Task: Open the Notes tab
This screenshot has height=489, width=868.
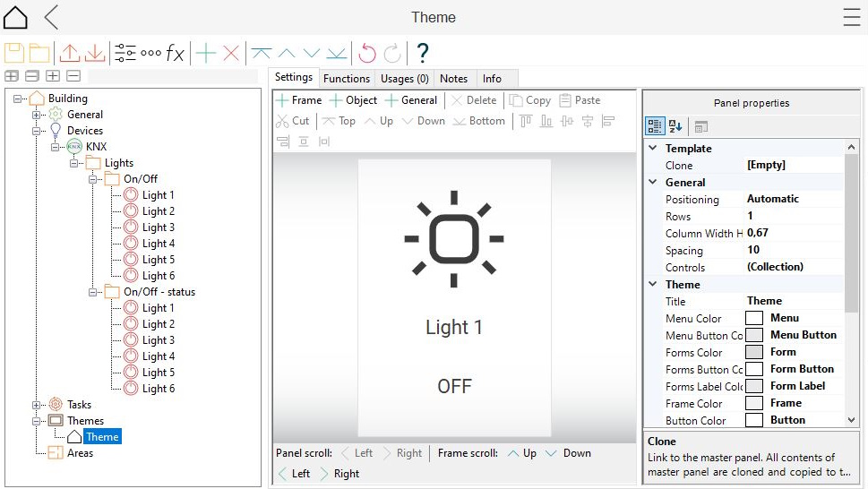Action: 453,79
